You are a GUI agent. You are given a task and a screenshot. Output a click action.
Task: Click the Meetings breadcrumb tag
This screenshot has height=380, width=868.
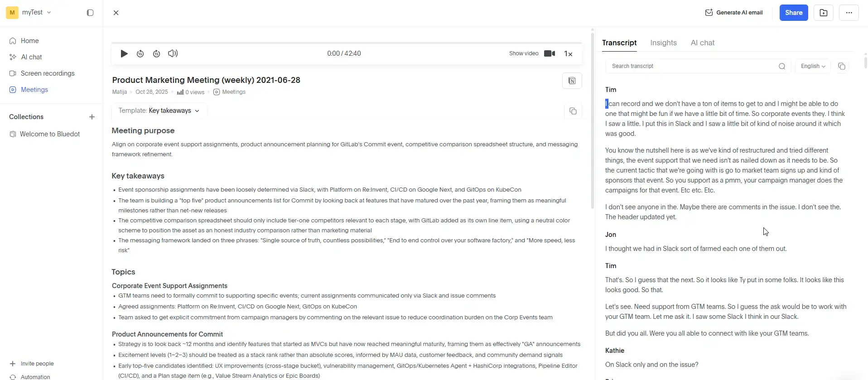[229, 92]
